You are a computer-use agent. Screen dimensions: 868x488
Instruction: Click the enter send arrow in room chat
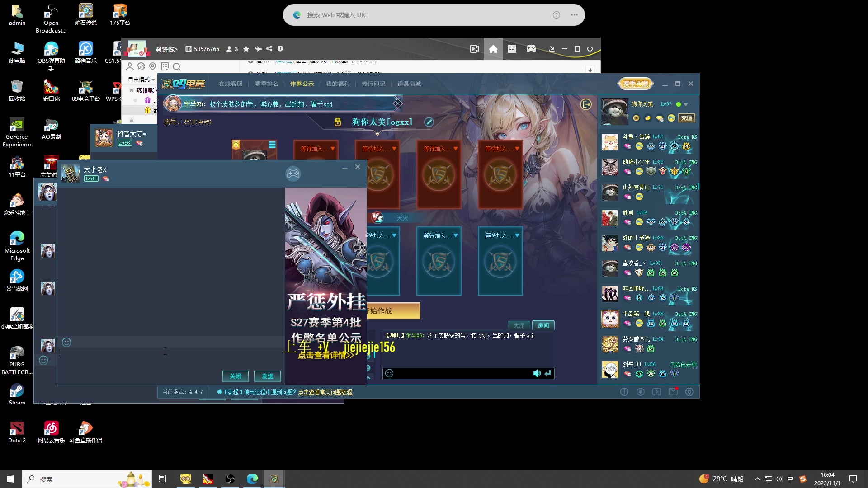548,373
